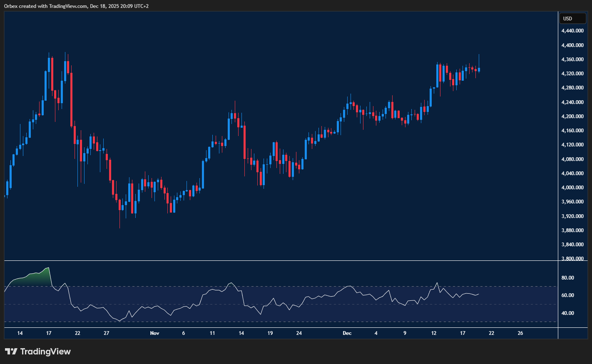Click the TradingView wordmark text at bottom
This screenshot has width=592, height=364.
(45, 352)
